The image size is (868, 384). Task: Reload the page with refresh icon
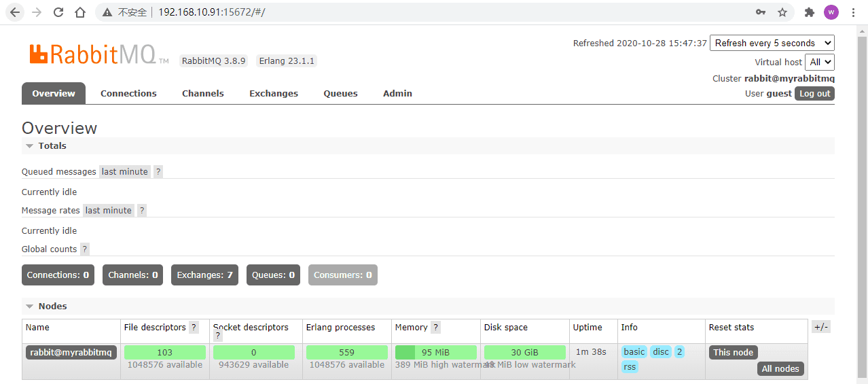pyautogui.click(x=58, y=12)
